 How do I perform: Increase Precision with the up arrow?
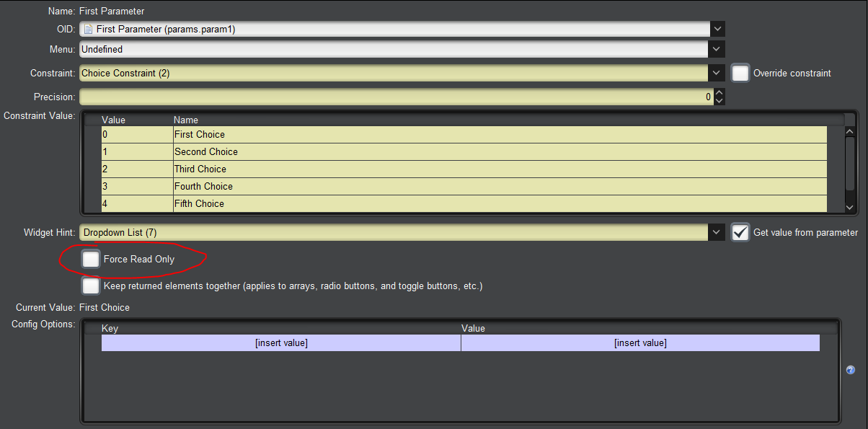719,93
